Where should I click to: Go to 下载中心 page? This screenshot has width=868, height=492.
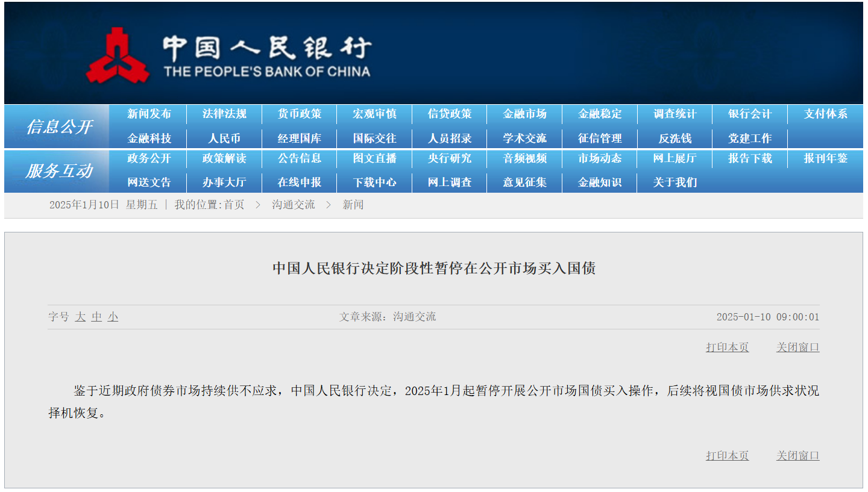[x=374, y=182]
